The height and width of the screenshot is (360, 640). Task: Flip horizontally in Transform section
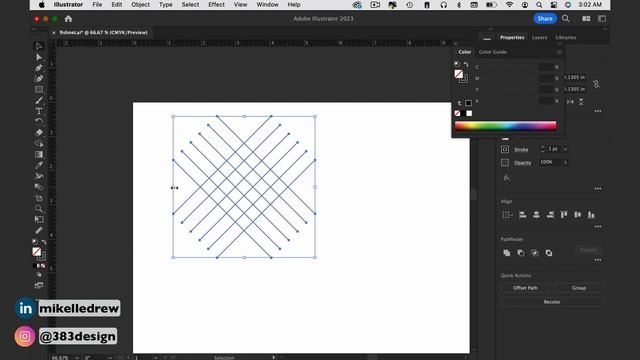click(x=570, y=102)
